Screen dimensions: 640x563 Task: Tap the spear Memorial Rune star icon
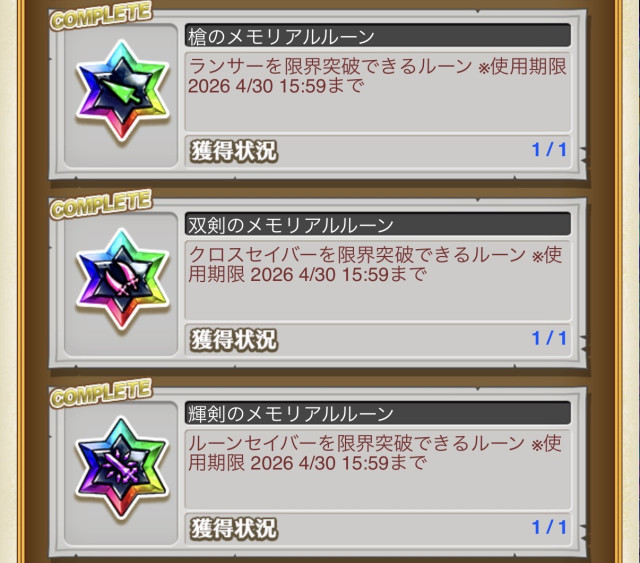(122, 91)
